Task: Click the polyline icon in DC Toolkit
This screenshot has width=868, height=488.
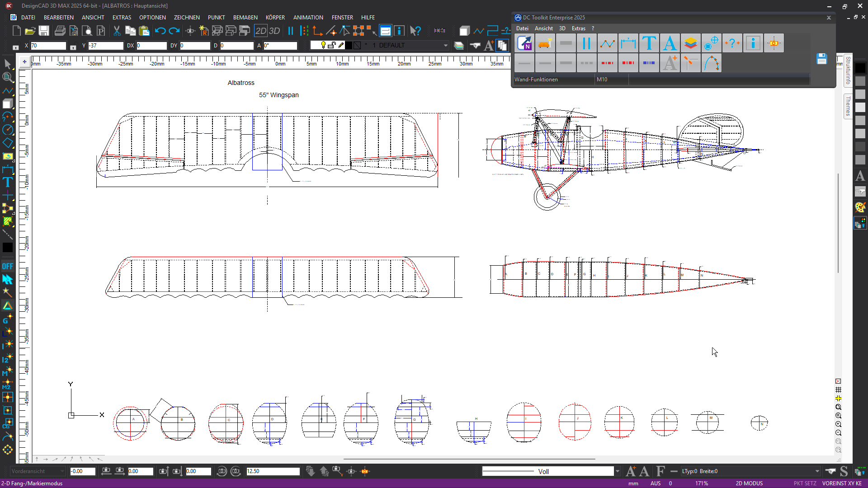Action: pyautogui.click(x=607, y=43)
